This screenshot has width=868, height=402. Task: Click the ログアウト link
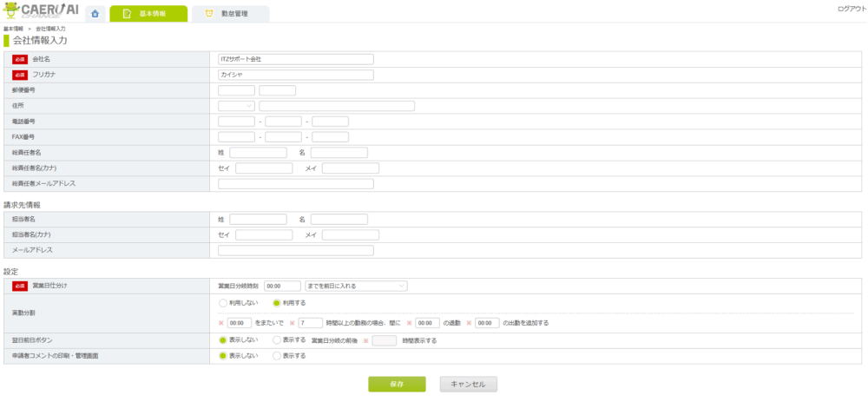point(851,9)
